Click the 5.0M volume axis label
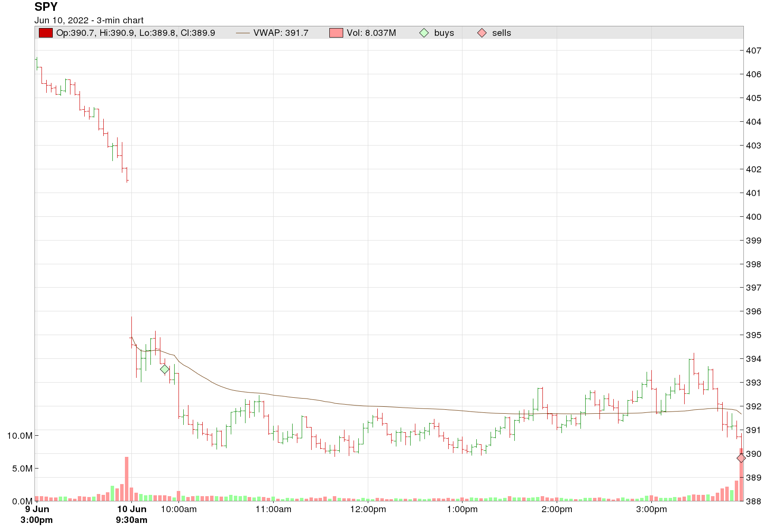Image resolution: width=778 pixels, height=532 pixels. [22, 469]
